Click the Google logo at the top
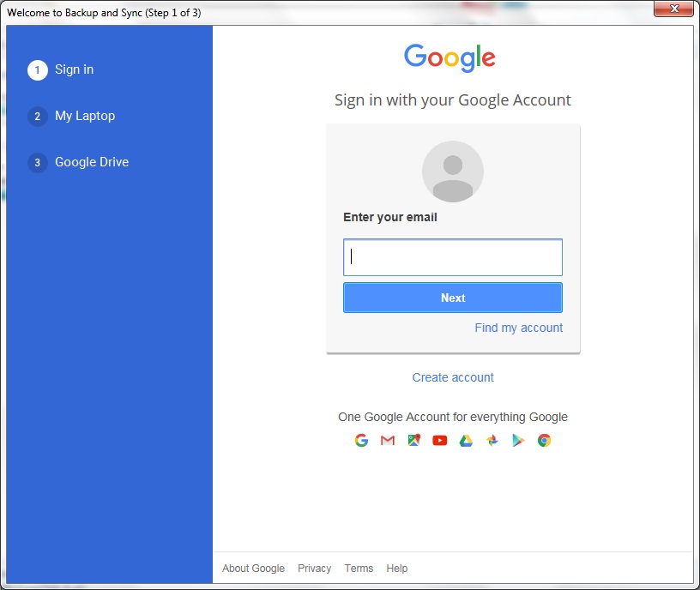This screenshot has width=700, height=590. [450, 57]
